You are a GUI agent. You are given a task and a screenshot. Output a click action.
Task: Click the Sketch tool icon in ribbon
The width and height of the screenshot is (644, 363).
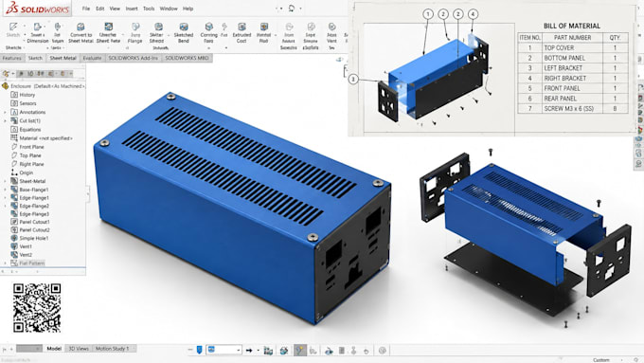(13, 27)
